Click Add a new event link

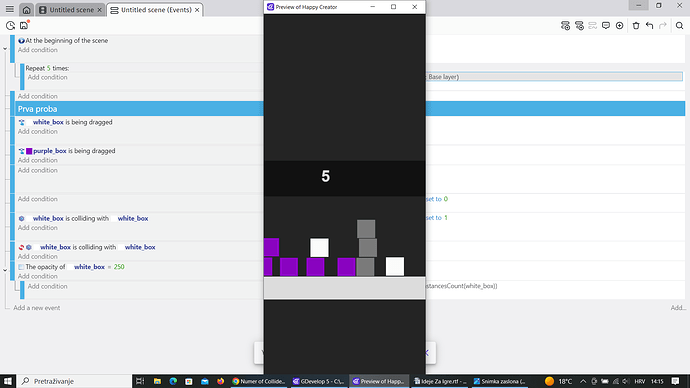click(37, 308)
